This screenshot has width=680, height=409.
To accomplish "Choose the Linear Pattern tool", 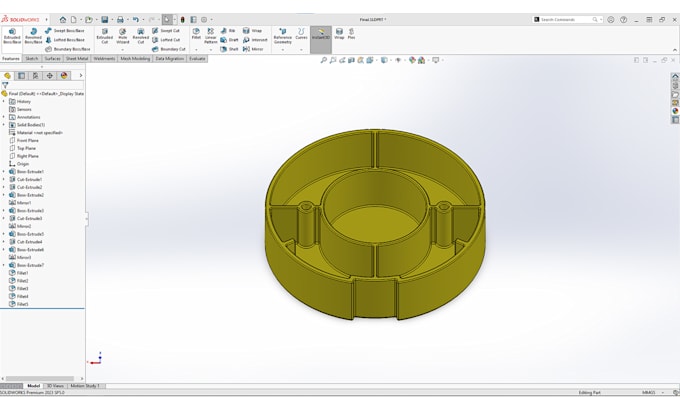I will pyautogui.click(x=211, y=36).
